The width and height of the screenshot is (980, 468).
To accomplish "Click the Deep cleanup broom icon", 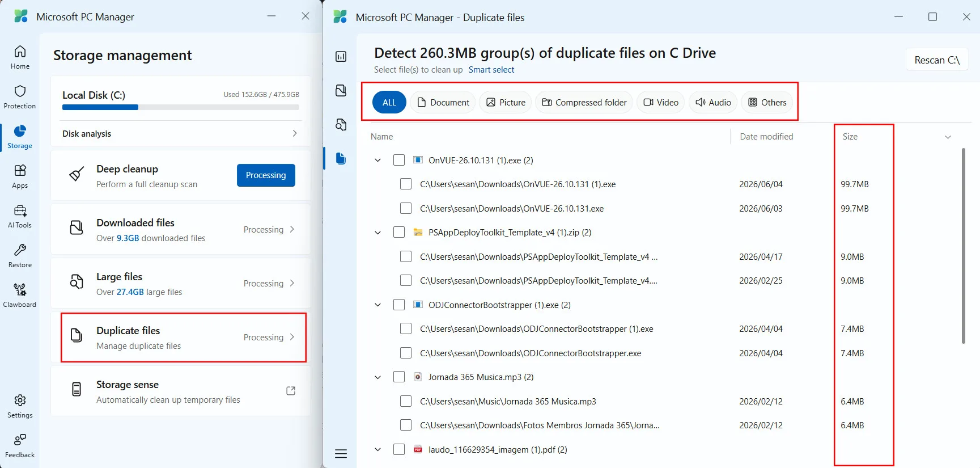I will click(77, 174).
